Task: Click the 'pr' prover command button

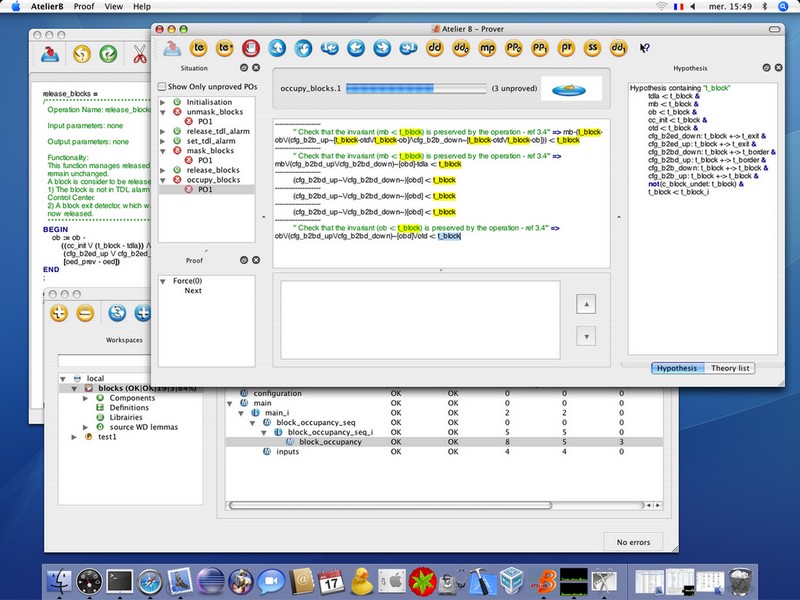Action: (566, 48)
